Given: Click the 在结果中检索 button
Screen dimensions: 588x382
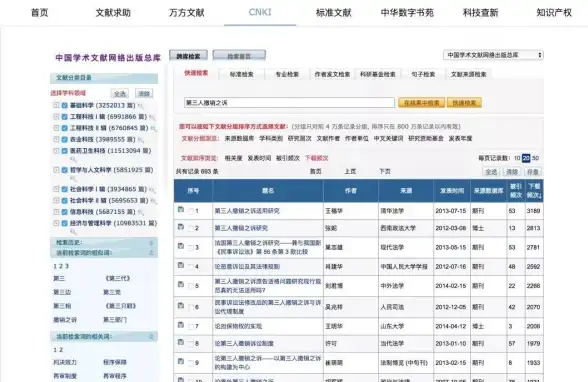Looking at the screenshot, I should point(422,103).
